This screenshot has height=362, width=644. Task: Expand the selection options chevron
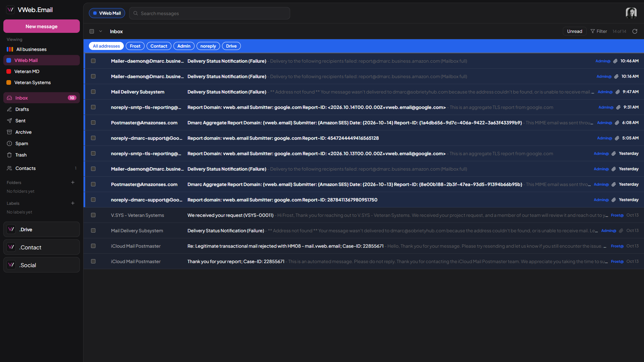101,31
